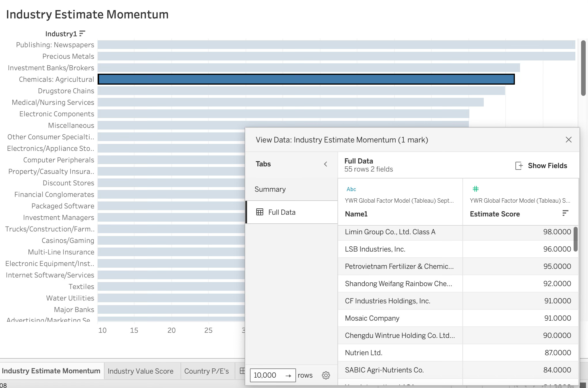Select the Full Data tab
The height and width of the screenshot is (388, 588).
[282, 212]
